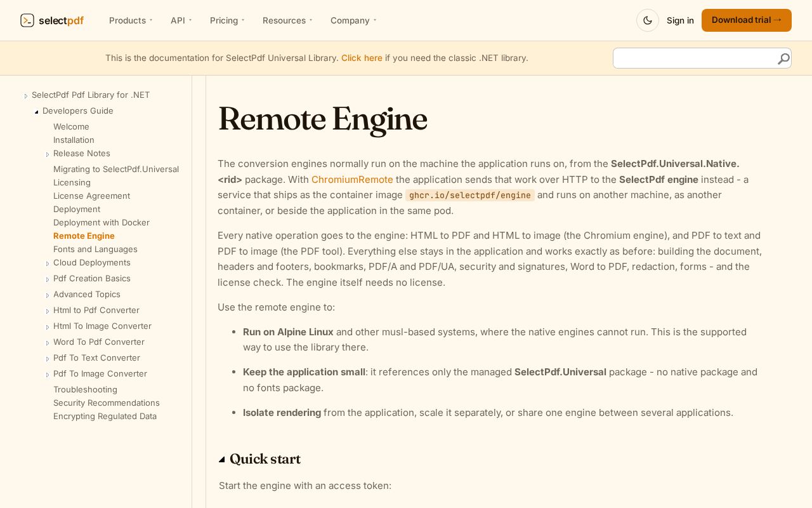Collapse the Quick start section

pyautogui.click(x=222, y=460)
